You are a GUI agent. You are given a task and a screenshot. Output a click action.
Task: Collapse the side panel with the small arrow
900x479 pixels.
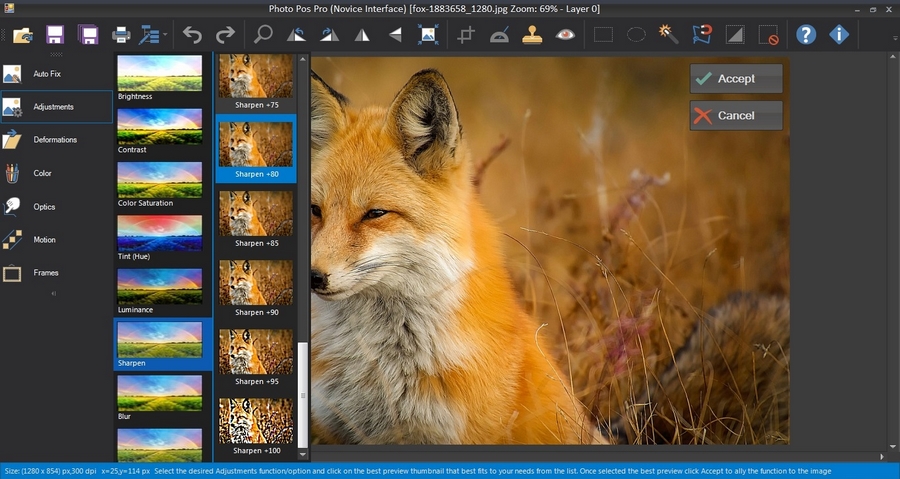point(54,293)
